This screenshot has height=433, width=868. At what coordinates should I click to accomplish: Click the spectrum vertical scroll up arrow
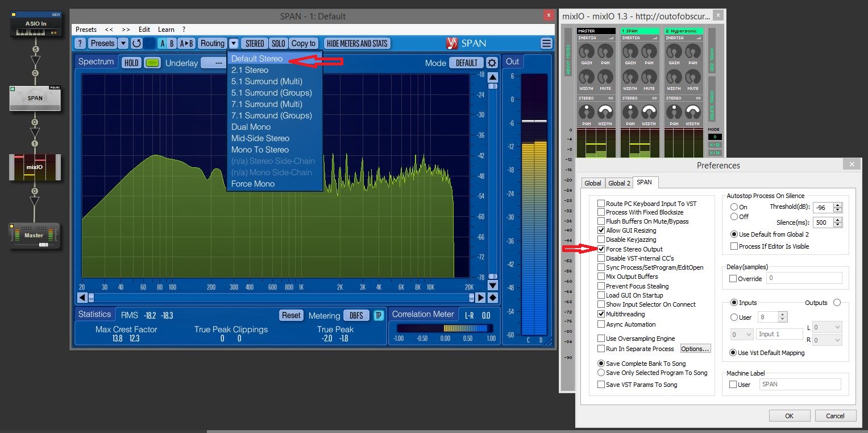click(x=492, y=77)
